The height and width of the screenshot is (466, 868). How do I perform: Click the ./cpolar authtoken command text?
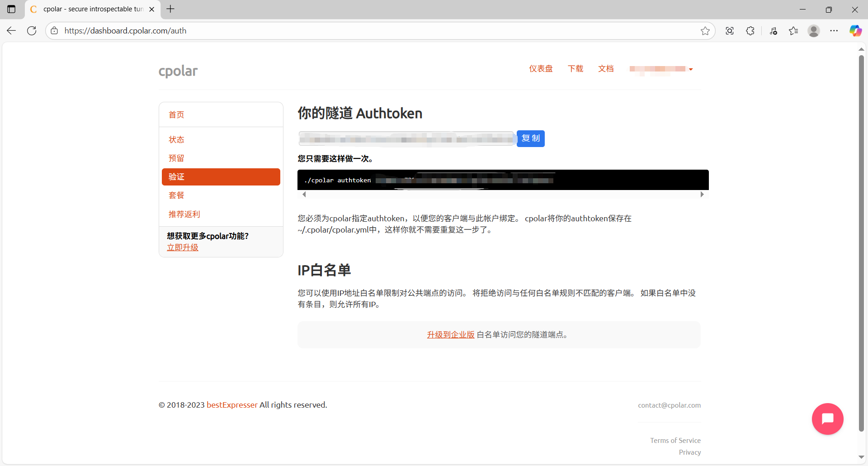(338, 180)
